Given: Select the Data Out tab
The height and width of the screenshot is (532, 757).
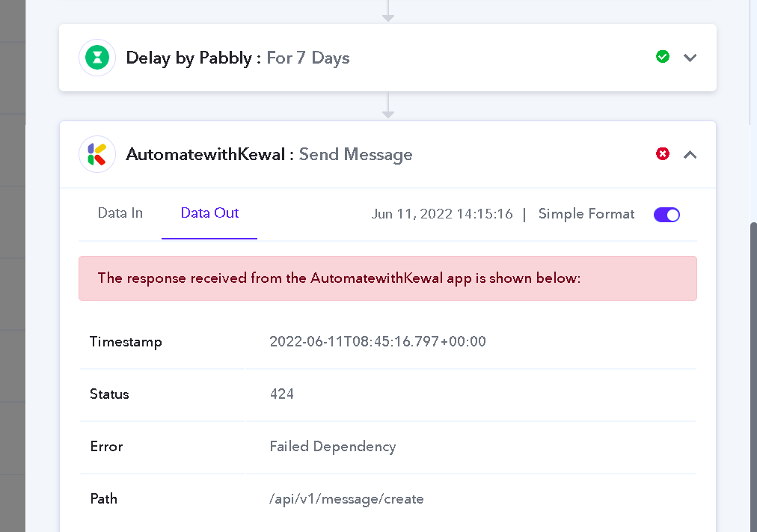Looking at the screenshot, I should (209, 213).
